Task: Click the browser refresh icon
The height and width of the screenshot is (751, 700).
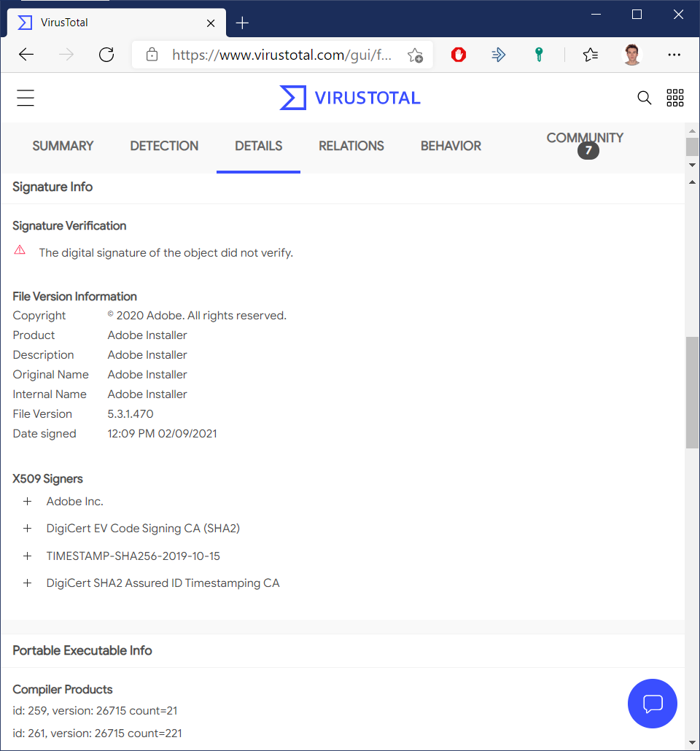Action: (x=106, y=55)
